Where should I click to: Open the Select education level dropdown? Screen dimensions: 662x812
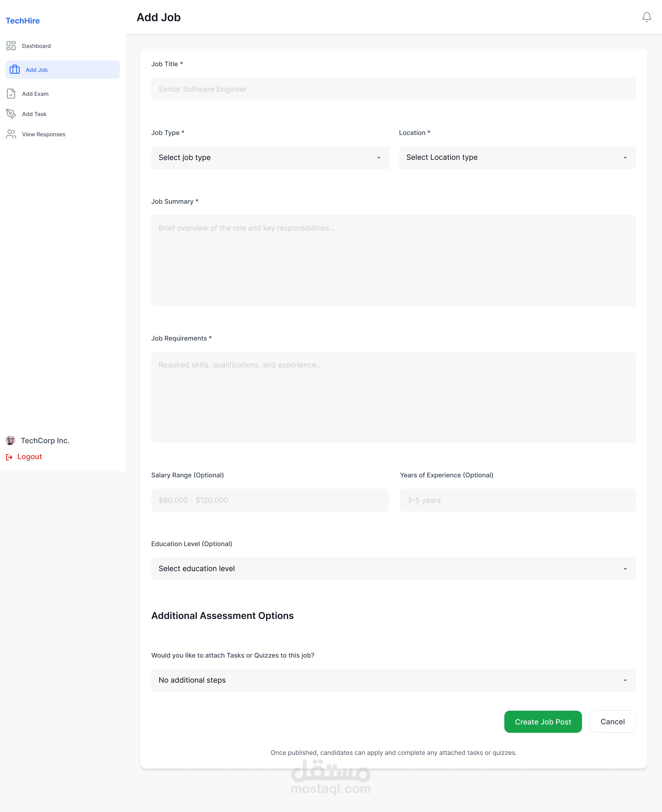(393, 568)
